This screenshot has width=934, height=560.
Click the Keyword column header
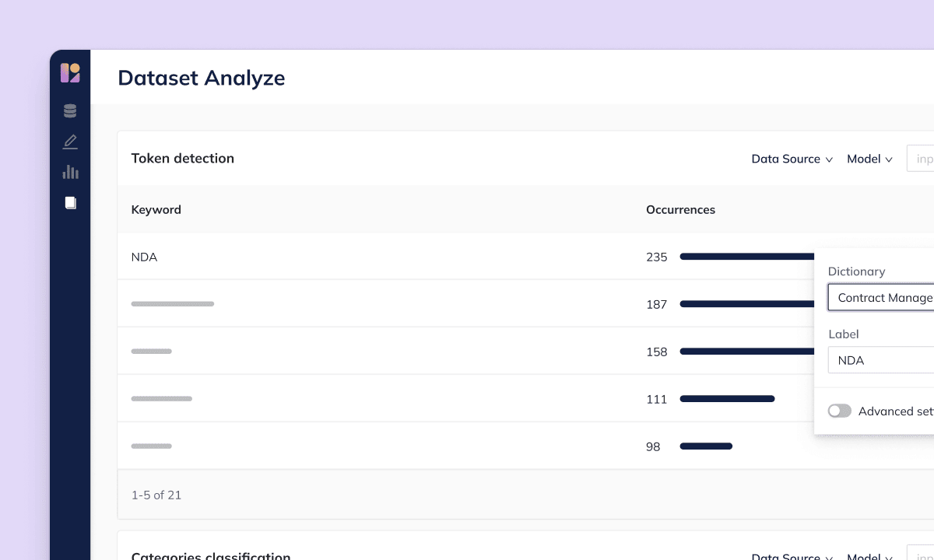tap(156, 209)
